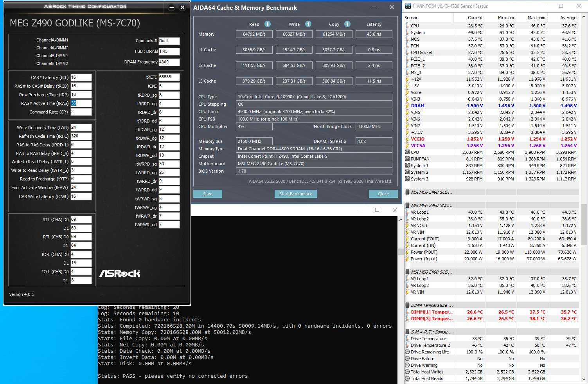
Task: Click the Minimum column header
Action: pyautogui.click(x=501, y=18)
